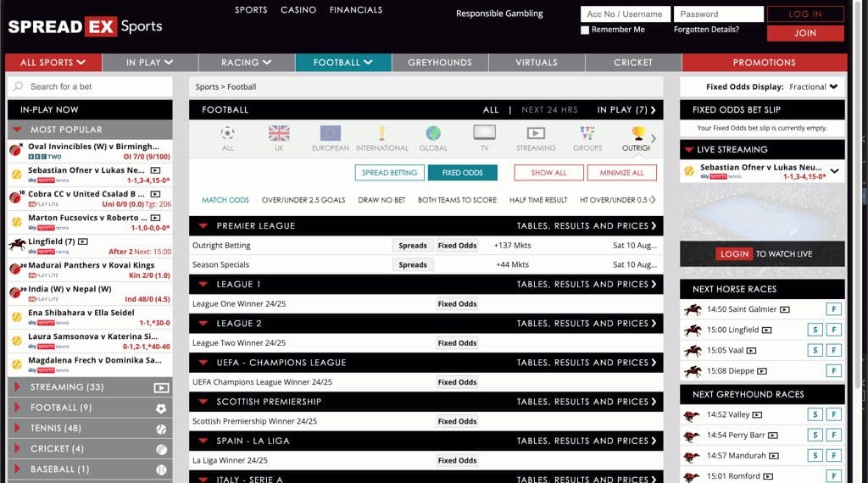The height and width of the screenshot is (483, 868).
Task: Click tennis ball icon in Tennis (48) row
Action: (161, 429)
